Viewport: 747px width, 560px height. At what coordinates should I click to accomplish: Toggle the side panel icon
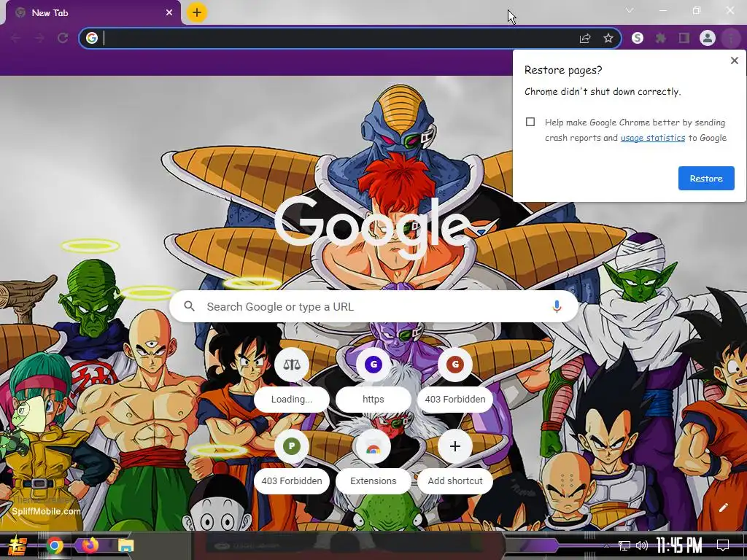(684, 38)
